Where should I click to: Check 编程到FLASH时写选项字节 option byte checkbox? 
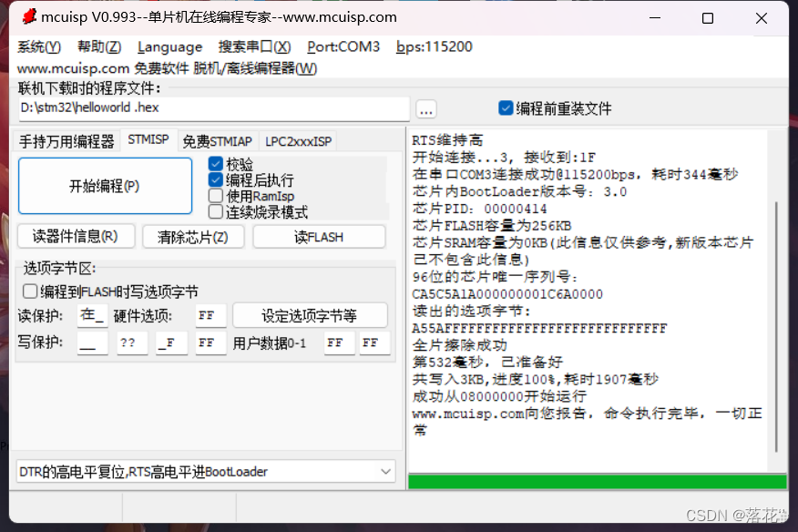tap(29, 291)
